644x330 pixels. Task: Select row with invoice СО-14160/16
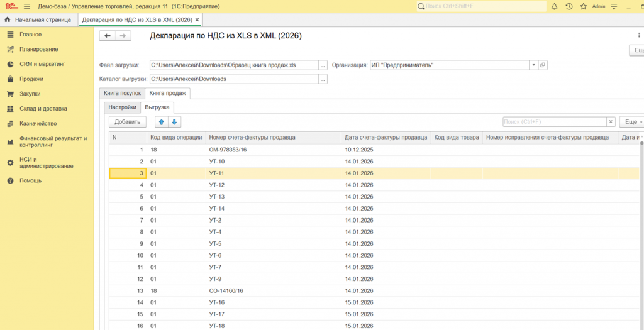coord(374,291)
